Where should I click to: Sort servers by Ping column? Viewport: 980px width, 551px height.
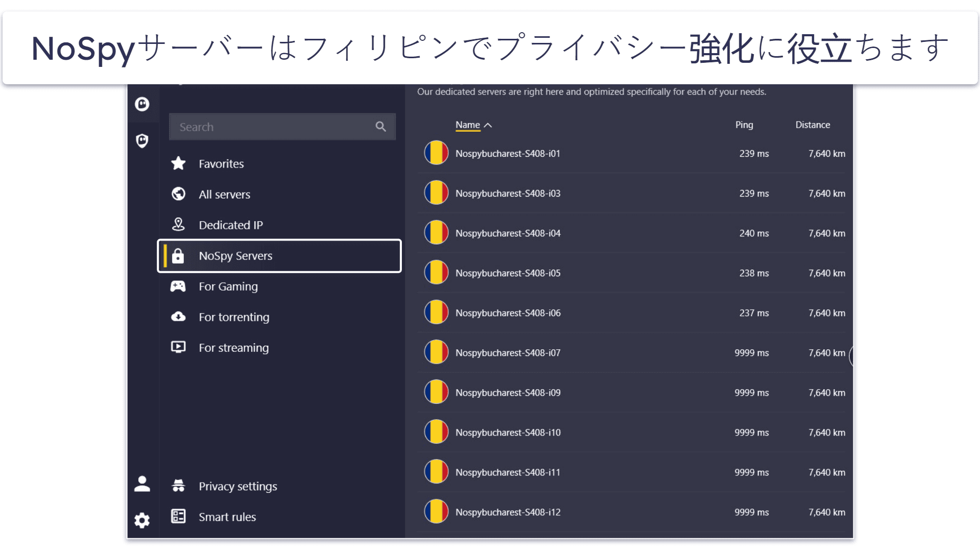[744, 125]
